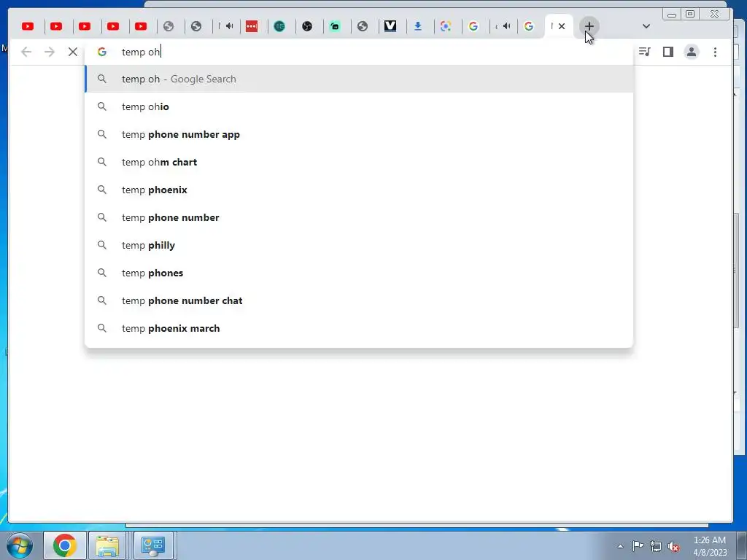
Task: Click the Google icon in address bar
Action: point(102,52)
